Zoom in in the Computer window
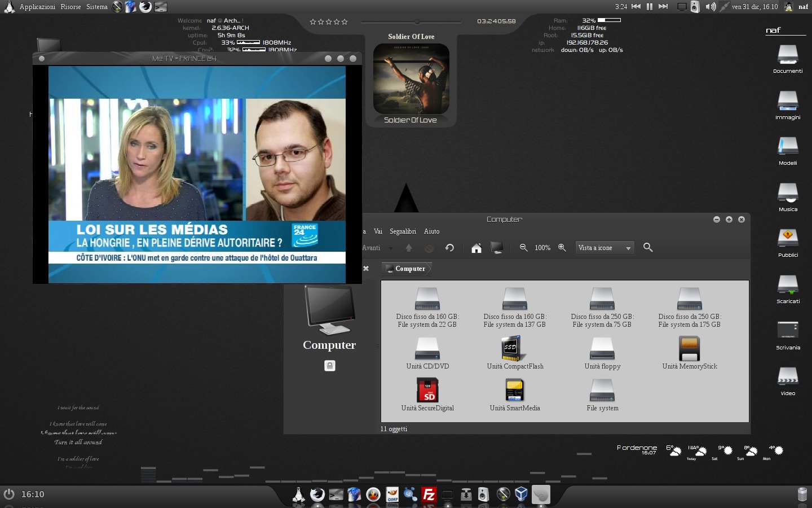812x508 pixels. coord(562,248)
